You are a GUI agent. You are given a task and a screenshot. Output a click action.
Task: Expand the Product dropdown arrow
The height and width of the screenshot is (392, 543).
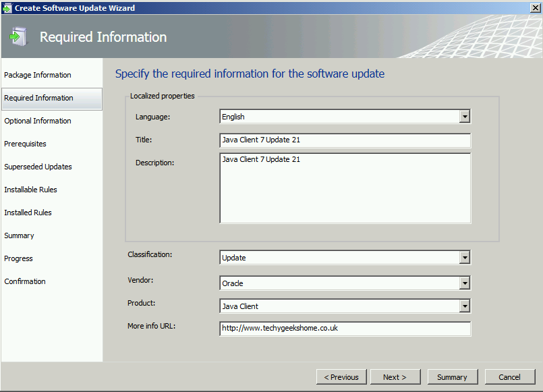click(465, 306)
